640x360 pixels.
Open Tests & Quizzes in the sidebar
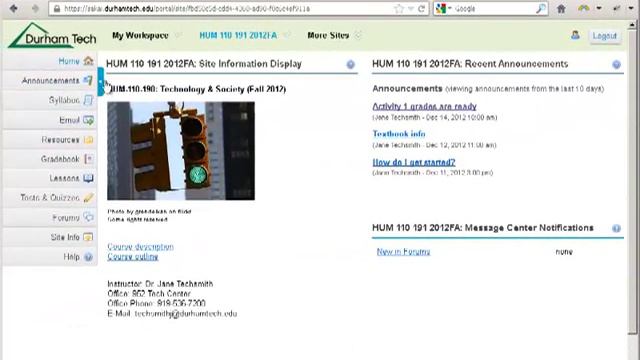click(x=50, y=198)
